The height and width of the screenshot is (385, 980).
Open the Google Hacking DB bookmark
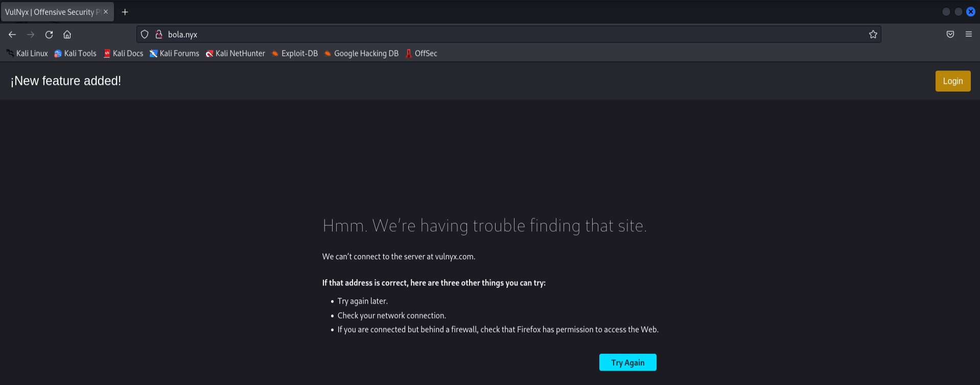361,53
